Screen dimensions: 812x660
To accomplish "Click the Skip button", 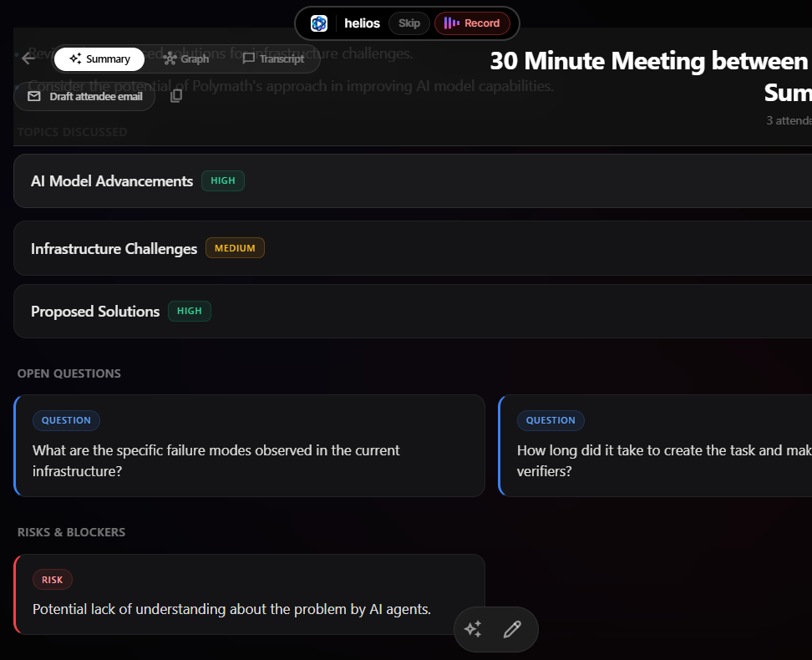I will pos(409,23).
